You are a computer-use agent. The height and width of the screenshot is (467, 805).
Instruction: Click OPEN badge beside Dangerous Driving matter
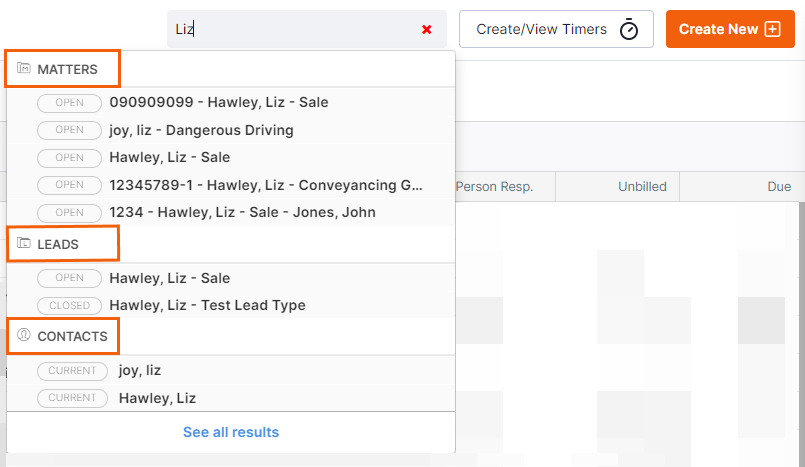(69, 130)
